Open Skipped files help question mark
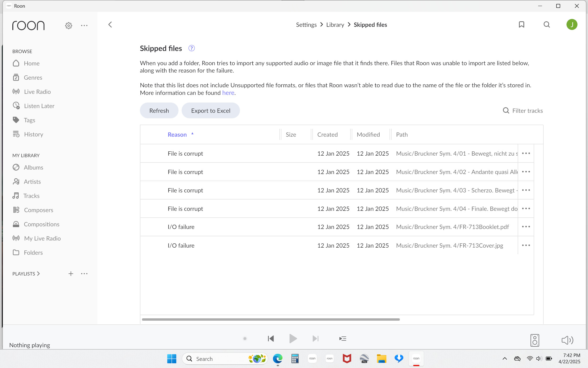 [x=192, y=48]
